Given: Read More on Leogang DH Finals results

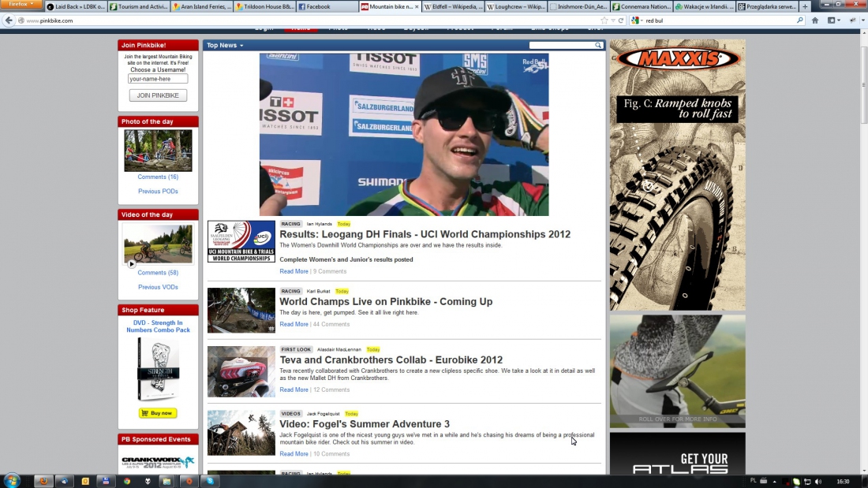Looking at the screenshot, I should click(294, 272).
